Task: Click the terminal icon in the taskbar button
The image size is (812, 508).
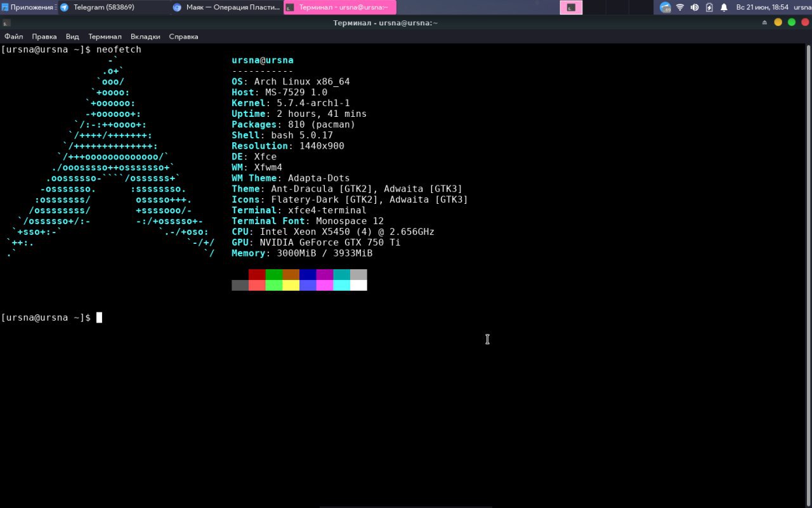Action: 290,8
